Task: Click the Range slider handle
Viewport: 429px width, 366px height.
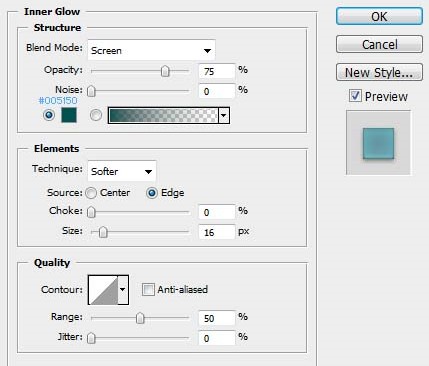Action: pos(140,318)
